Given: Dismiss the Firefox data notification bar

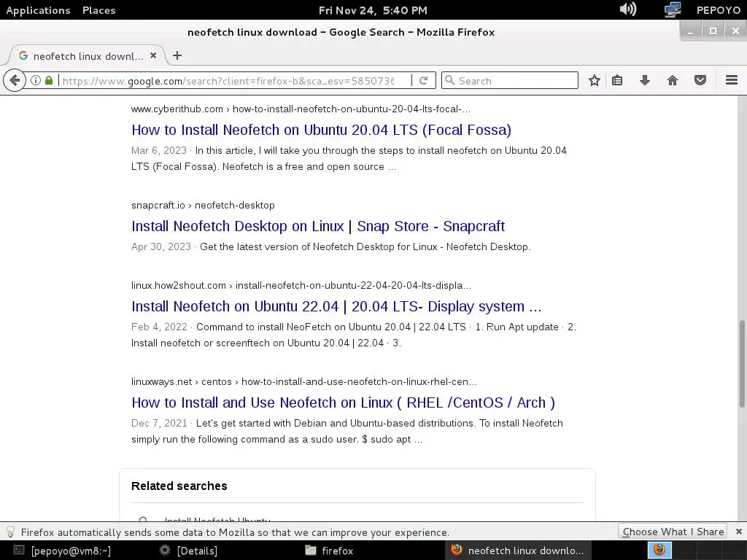Looking at the screenshot, I should click(x=738, y=532).
